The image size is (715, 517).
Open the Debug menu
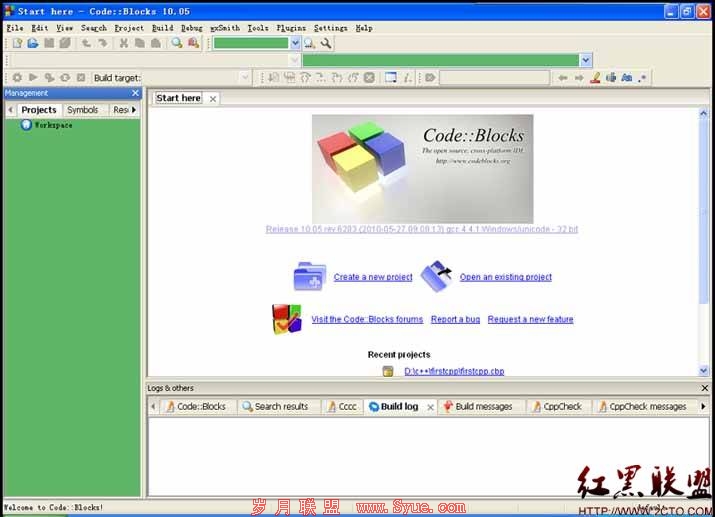(x=192, y=28)
